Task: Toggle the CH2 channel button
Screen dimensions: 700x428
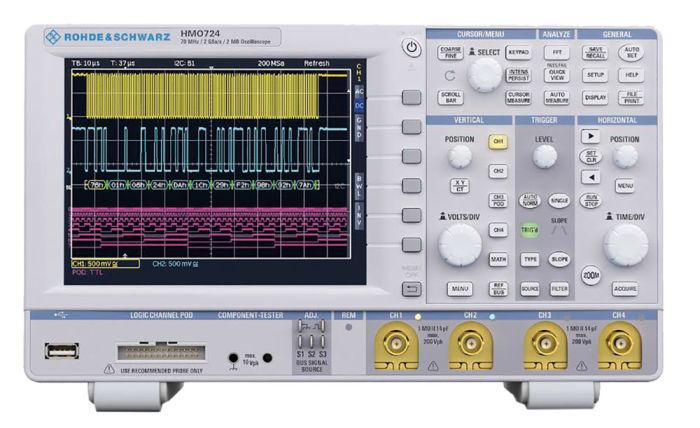Action: 498,171
